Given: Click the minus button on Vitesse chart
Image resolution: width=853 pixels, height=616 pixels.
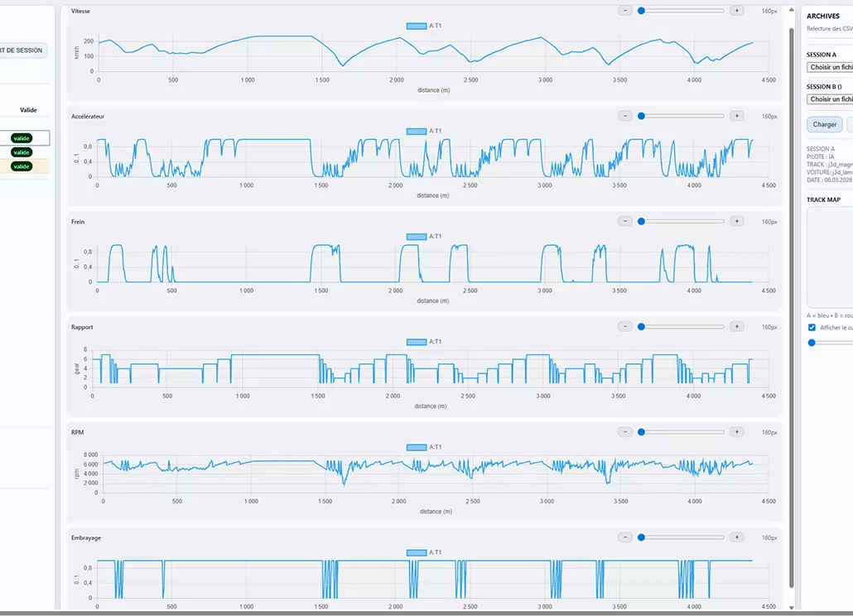Looking at the screenshot, I should click(625, 11).
